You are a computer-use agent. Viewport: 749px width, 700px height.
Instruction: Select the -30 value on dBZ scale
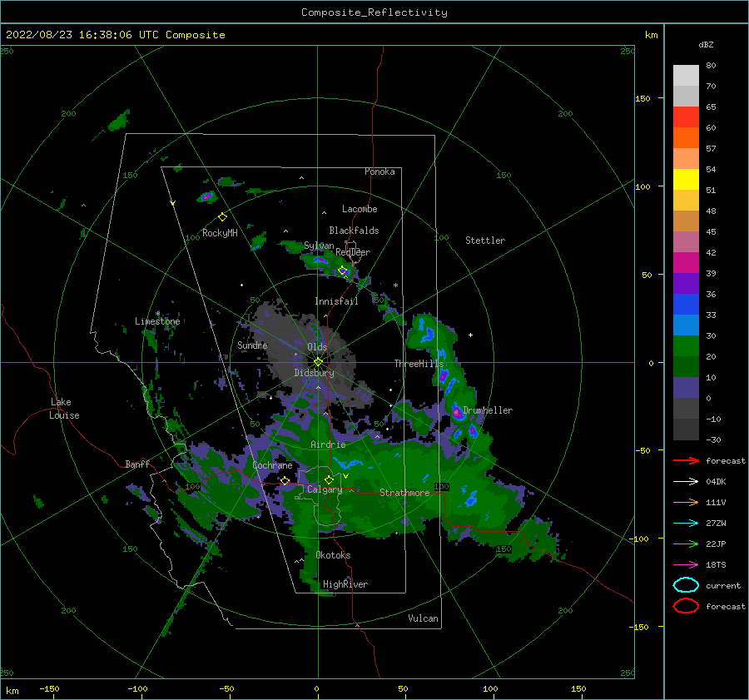tap(713, 439)
